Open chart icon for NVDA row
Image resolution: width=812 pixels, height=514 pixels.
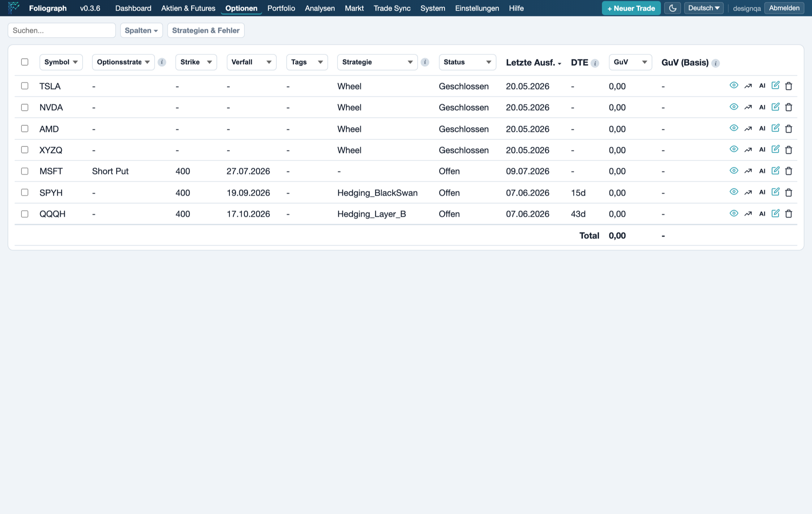pos(748,107)
